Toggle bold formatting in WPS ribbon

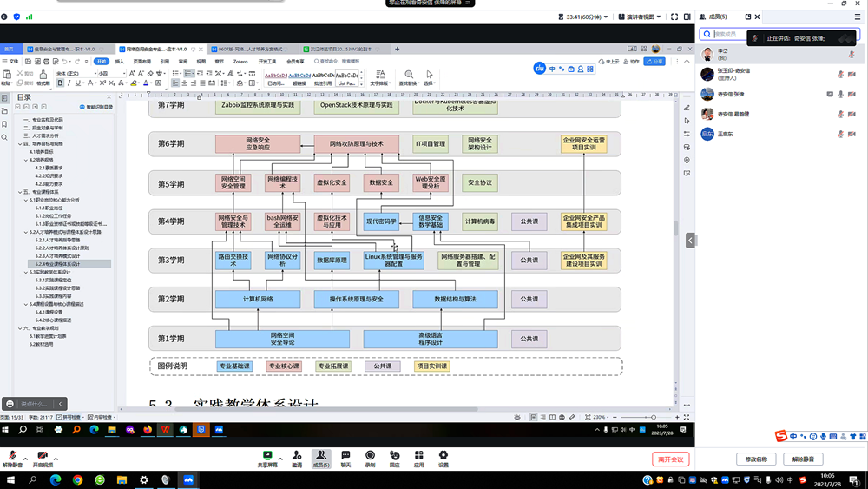point(60,83)
